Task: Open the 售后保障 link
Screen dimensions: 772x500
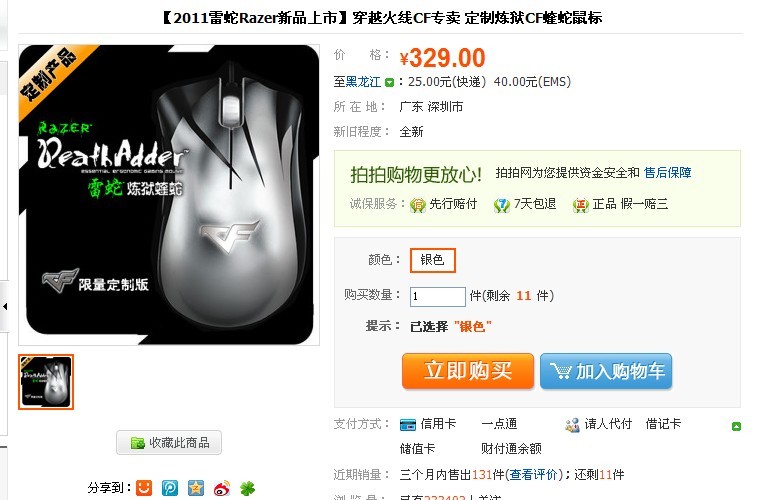Action: click(668, 173)
